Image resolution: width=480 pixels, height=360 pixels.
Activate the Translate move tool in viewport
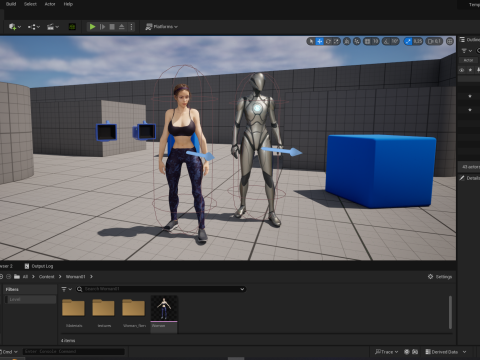[x=320, y=41]
